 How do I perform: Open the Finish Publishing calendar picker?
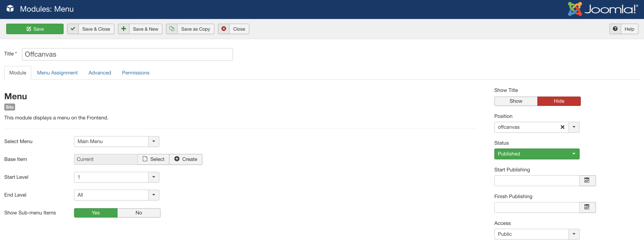(587, 207)
